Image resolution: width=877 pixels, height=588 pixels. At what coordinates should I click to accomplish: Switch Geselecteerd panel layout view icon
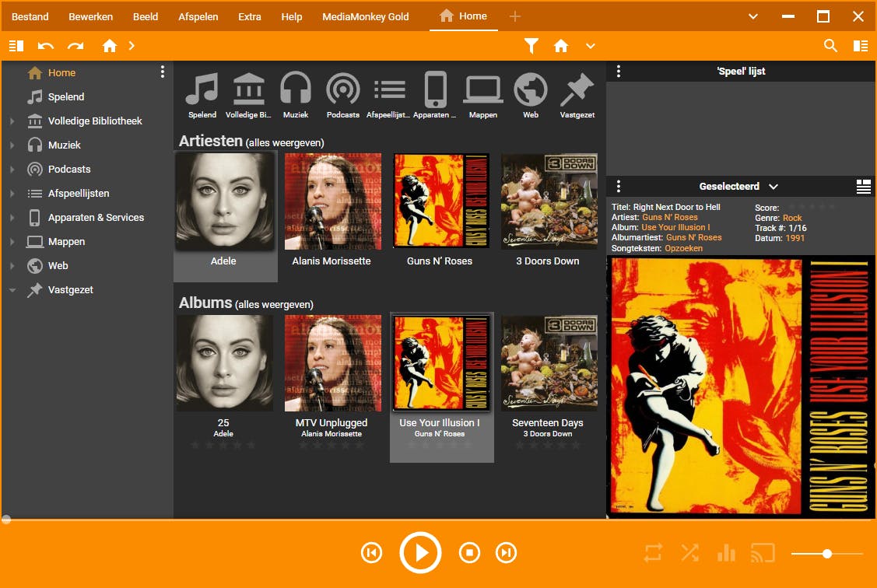864,186
